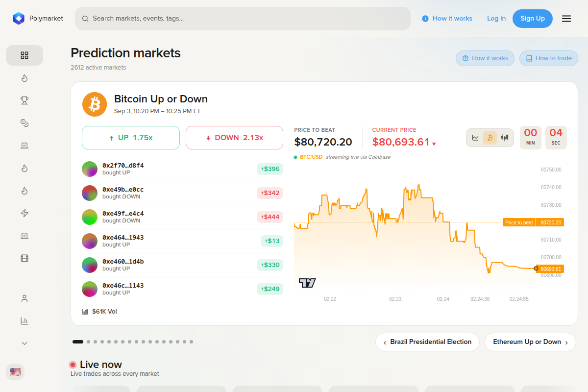Open the bar chart sidebar icon

click(x=24, y=321)
